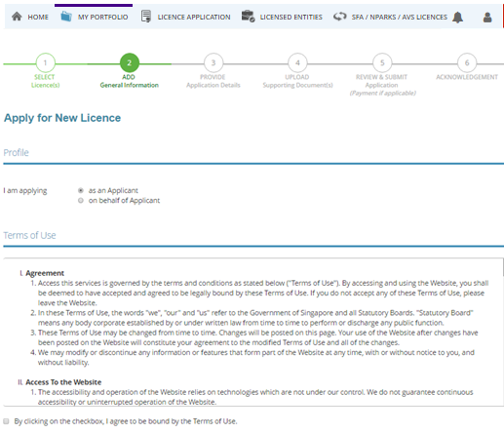504x433 pixels.
Task: Tick the agree to Terms of Use checkbox
Action: coord(6,421)
